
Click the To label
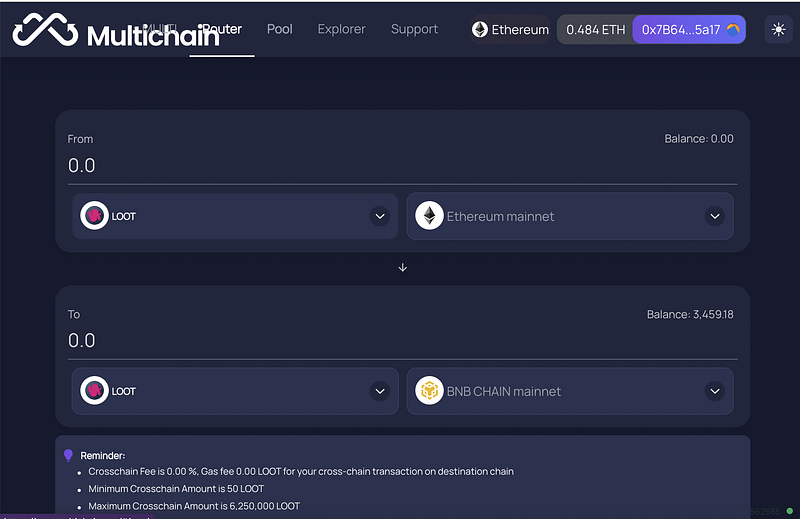[x=74, y=314]
